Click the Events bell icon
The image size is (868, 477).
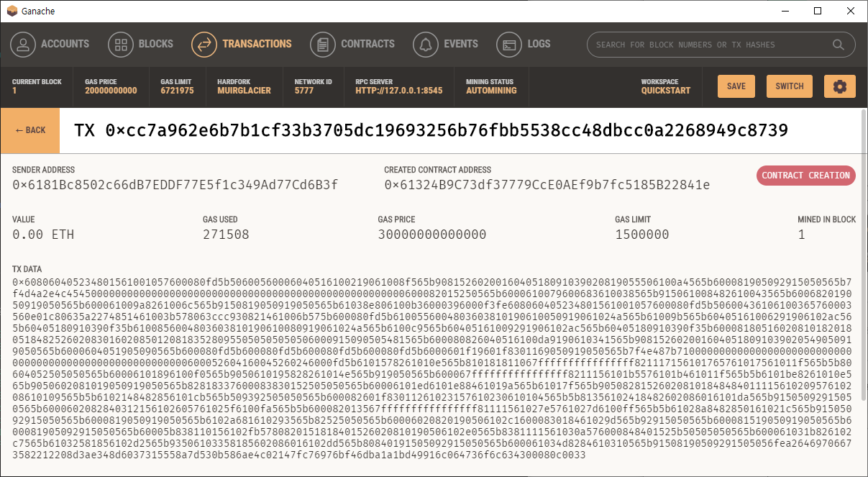[x=426, y=45]
